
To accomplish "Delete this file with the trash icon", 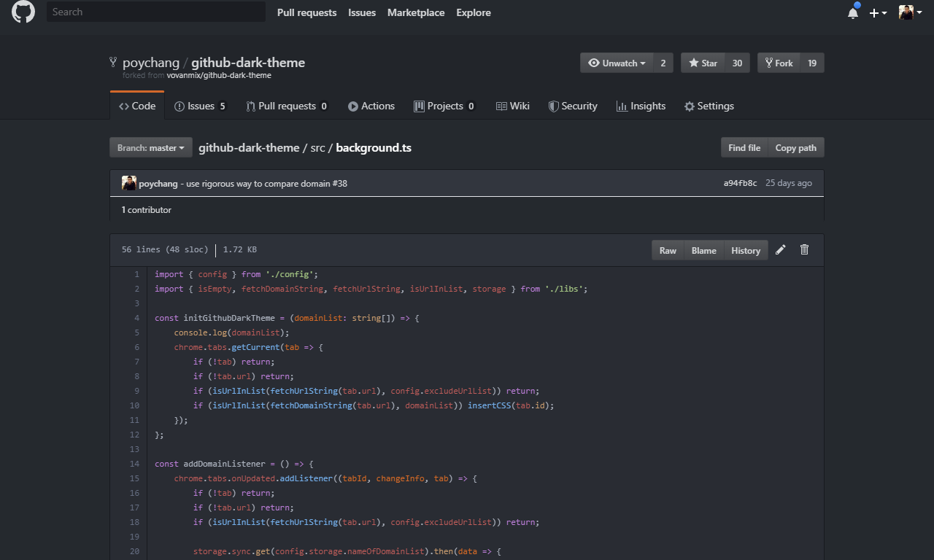I will 804,250.
